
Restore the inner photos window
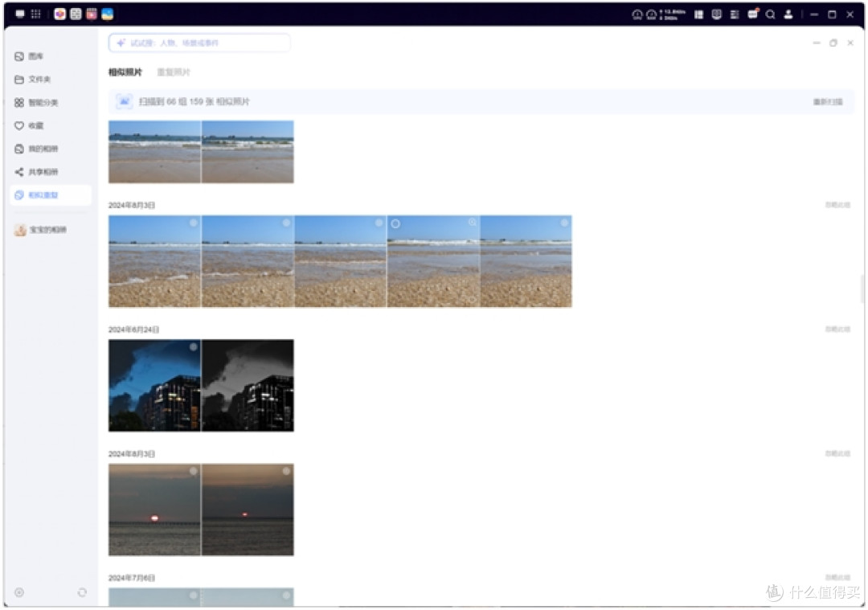point(833,43)
